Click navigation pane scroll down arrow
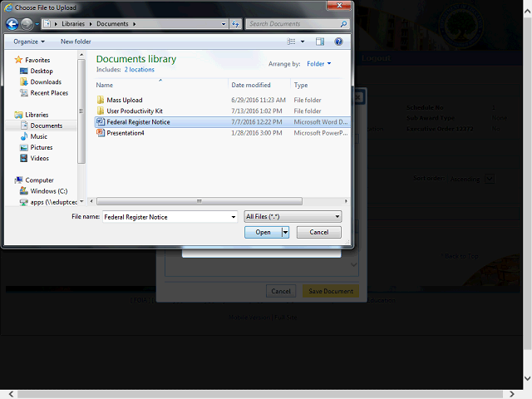 (x=81, y=201)
